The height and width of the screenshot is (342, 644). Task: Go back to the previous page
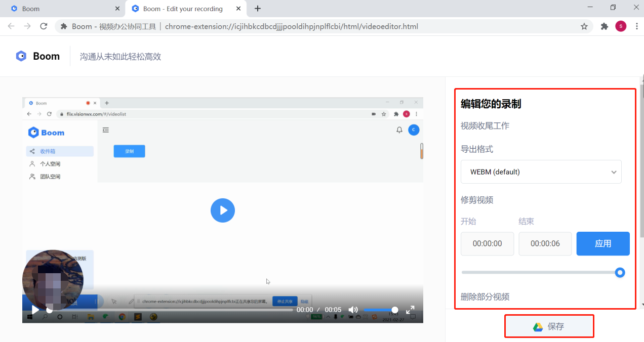tap(11, 26)
